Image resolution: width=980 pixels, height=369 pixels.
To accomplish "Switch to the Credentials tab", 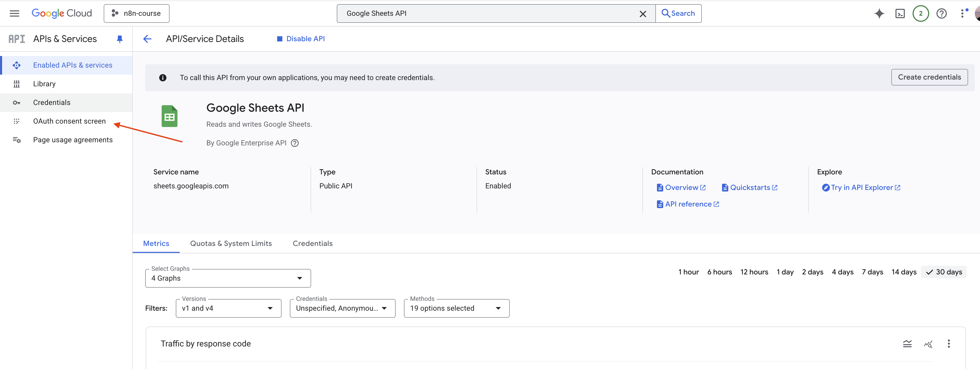I will point(313,244).
